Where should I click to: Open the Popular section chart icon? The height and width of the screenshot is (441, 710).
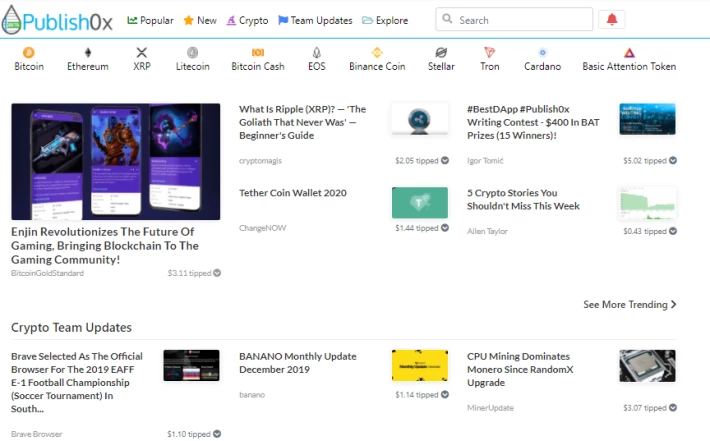132,20
